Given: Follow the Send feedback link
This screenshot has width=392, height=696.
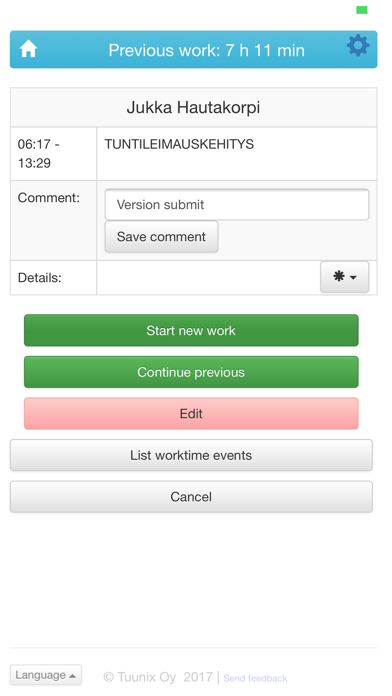Looking at the screenshot, I should 255,678.
